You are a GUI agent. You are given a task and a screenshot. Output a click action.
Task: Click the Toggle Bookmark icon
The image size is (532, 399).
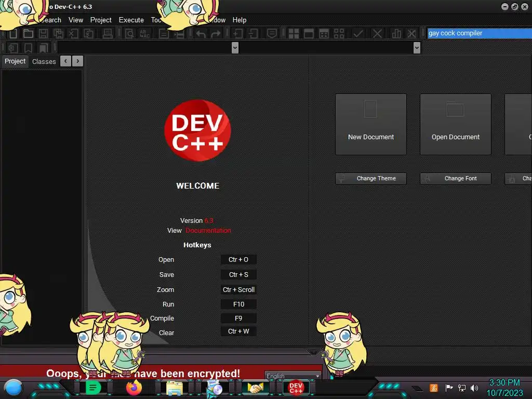click(x=28, y=48)
